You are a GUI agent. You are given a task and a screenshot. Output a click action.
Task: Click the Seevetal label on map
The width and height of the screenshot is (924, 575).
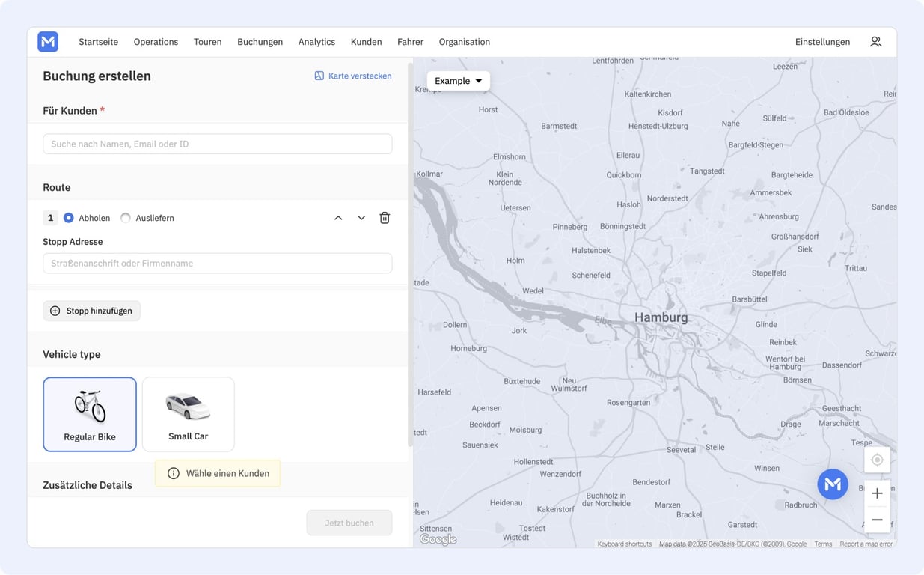[x=682, y=450]
